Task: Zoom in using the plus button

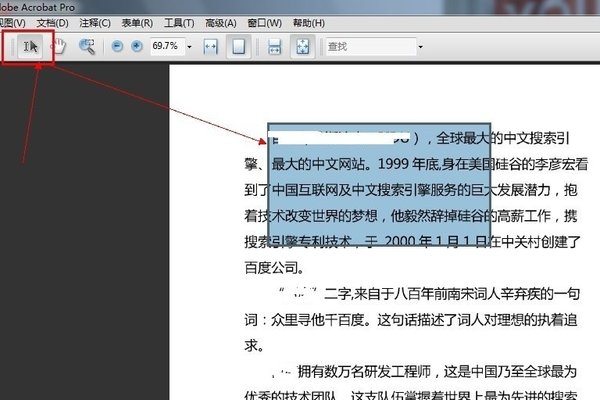Action: point(137,46)
